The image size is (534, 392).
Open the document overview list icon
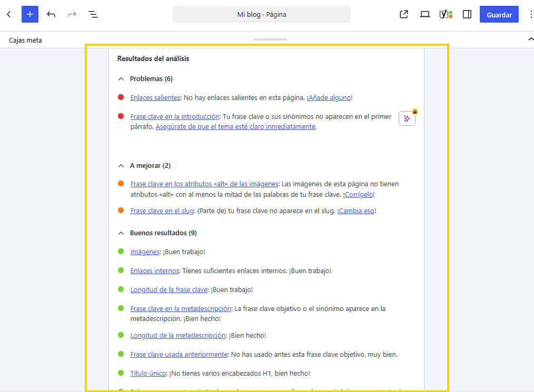pos(93,14)
